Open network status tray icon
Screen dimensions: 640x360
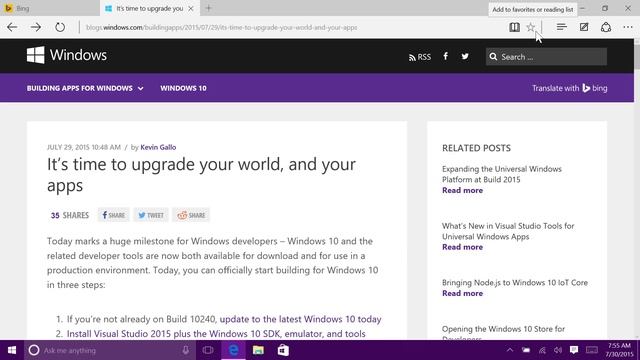(x=542, y=350)
